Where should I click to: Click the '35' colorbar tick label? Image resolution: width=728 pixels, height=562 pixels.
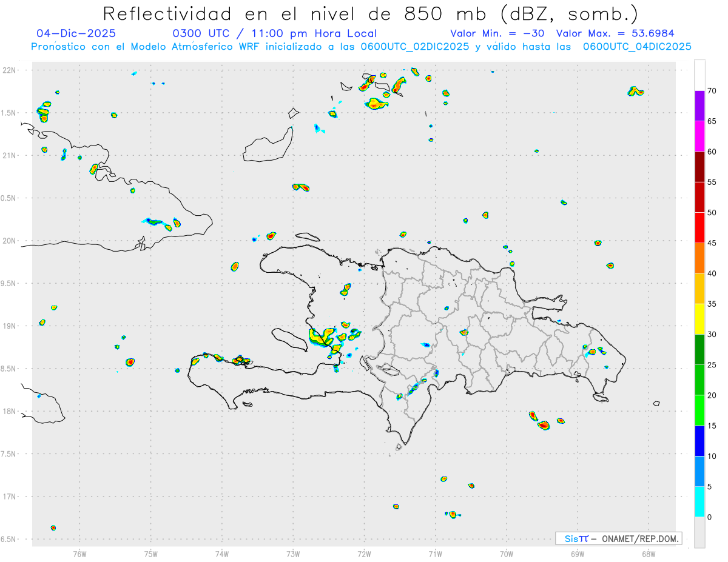click(712, 304)
